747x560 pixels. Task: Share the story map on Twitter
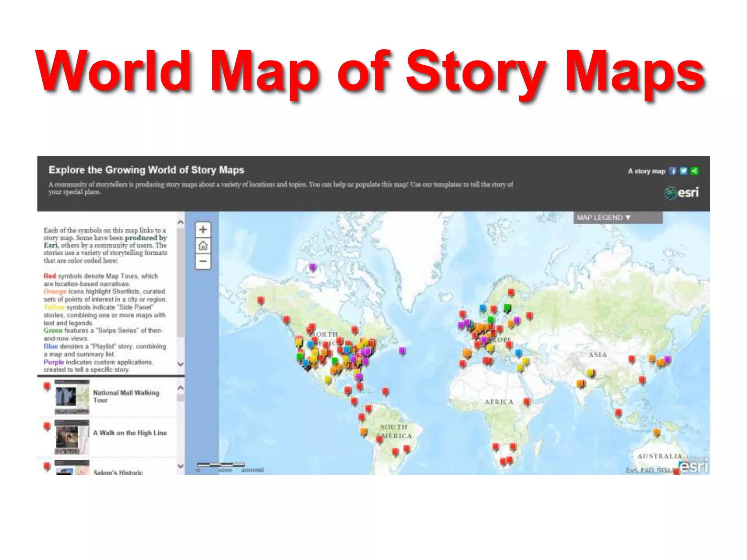[x=684, y=171]
